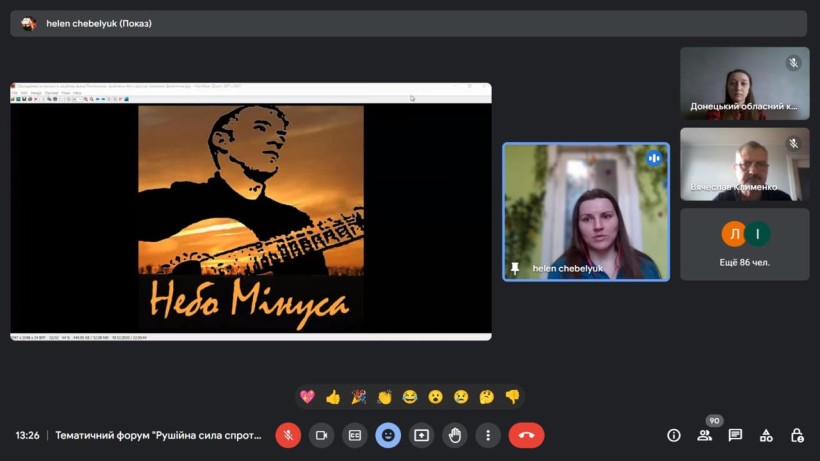Click the meeting clock showing 13:26

click(27, 435)
